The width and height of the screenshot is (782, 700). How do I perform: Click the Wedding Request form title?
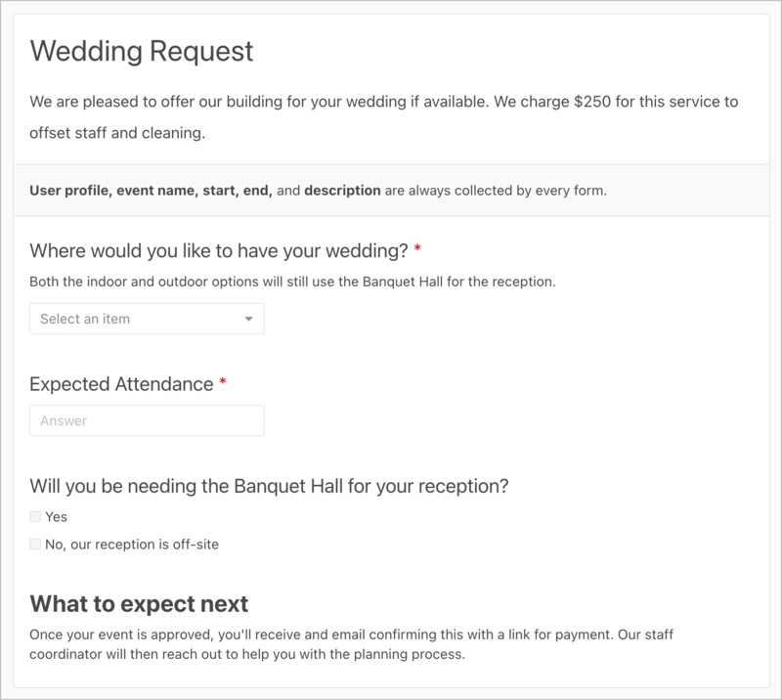click(142, 51)
